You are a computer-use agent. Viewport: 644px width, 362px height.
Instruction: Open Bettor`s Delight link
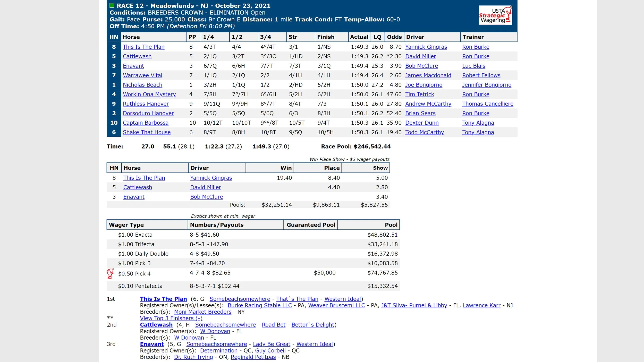tap(313, 325)
